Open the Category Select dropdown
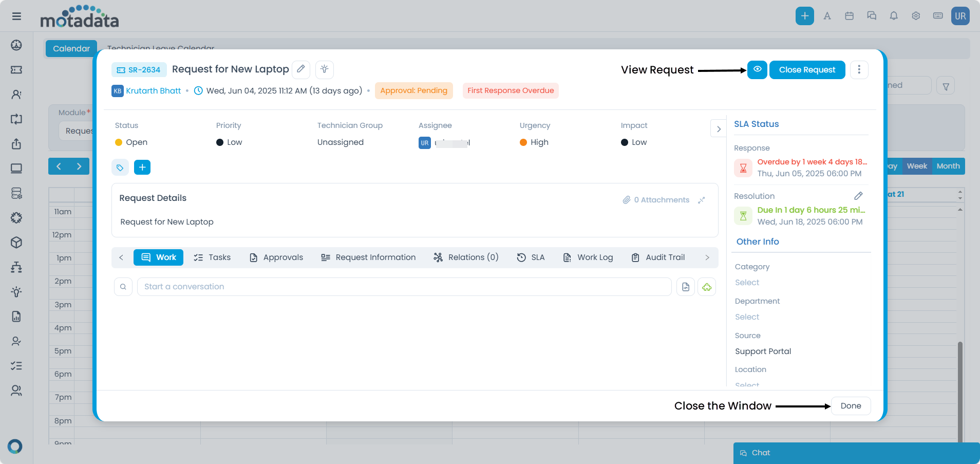The image size is (980, 464). 747,283
